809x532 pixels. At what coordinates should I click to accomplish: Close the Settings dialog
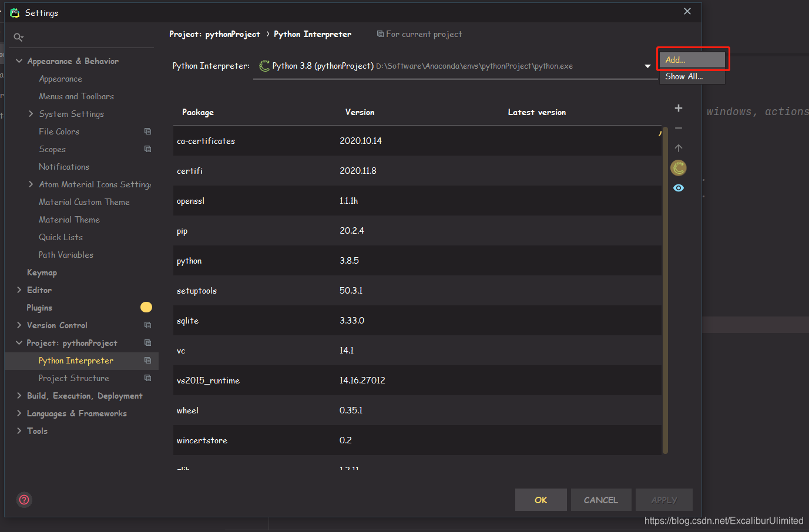[687, 12]
